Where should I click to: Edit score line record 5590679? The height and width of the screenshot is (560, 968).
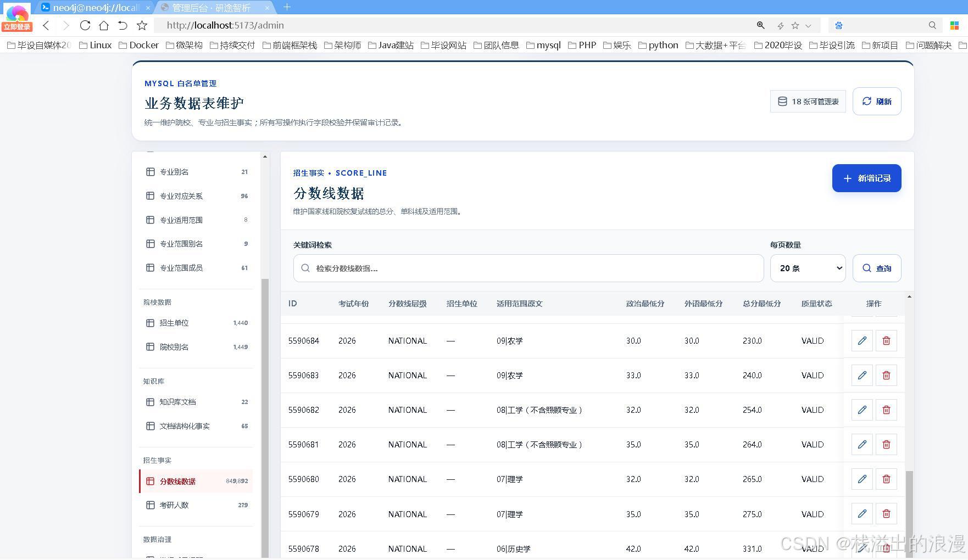tap(862, 514)
